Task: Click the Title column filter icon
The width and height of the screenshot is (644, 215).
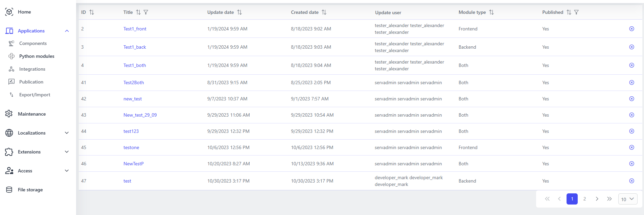Action: (146, 12)
